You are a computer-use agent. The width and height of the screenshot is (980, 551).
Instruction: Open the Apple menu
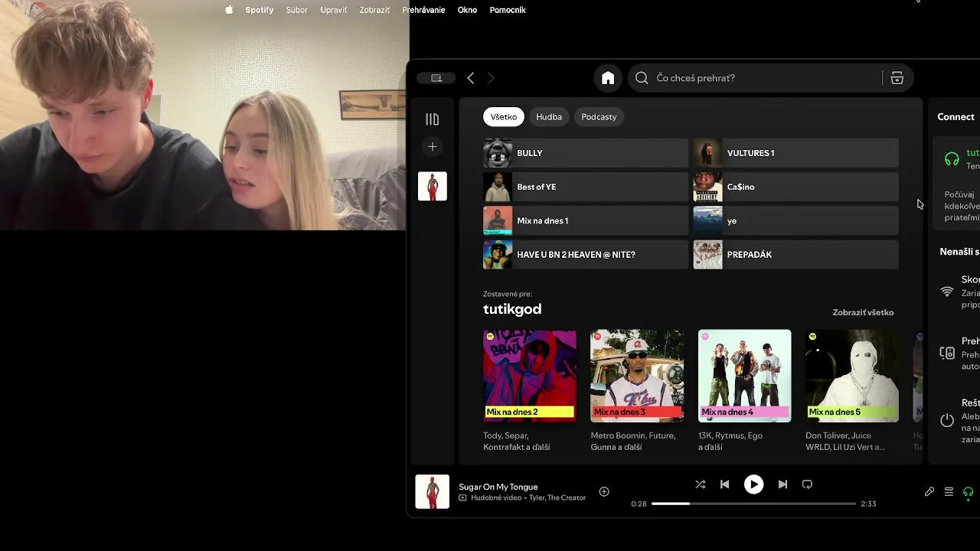229,10
